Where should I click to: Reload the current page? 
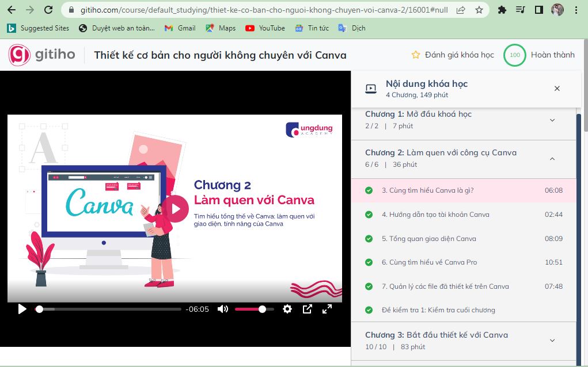pos(48,10)
